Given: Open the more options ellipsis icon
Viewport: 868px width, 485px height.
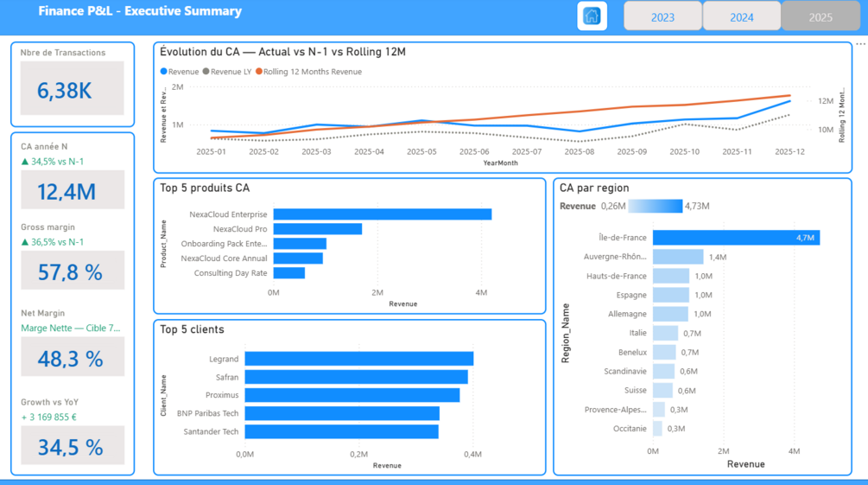Looking at the screenshot, I should pos(861,44).
